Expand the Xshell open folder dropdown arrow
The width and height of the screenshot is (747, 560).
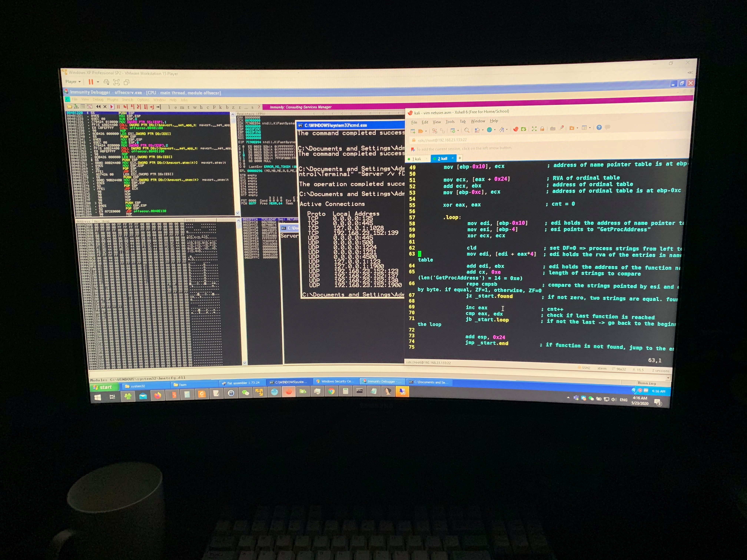point(426,131)
